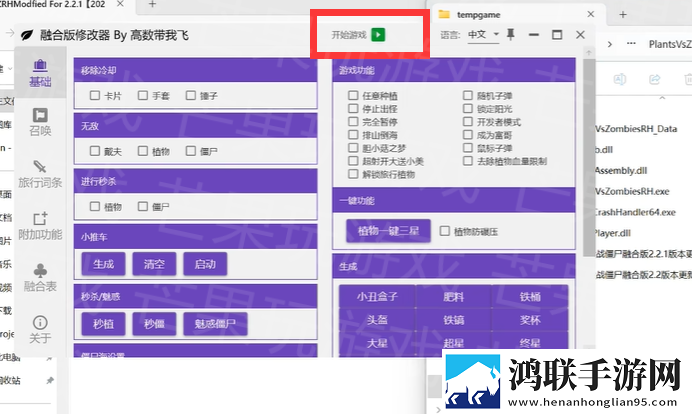Enable 超射开大送小美 checkbox

[x=353, y=161]
